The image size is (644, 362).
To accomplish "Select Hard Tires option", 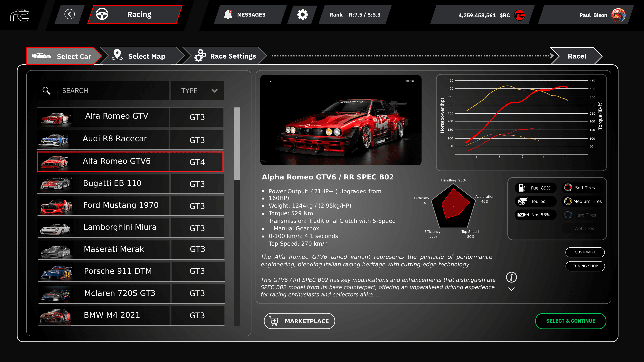I will [x=582, y=215].
